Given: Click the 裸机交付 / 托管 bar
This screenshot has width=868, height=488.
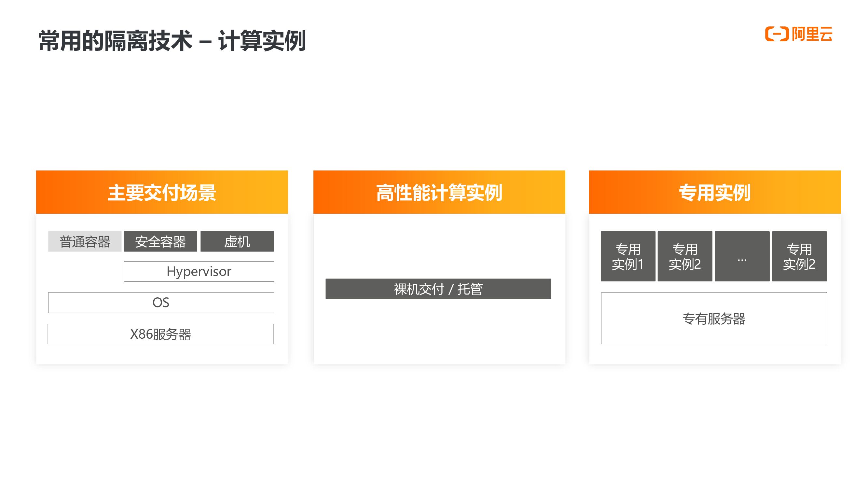Looking at the screenshot, I should coord(438,289).
